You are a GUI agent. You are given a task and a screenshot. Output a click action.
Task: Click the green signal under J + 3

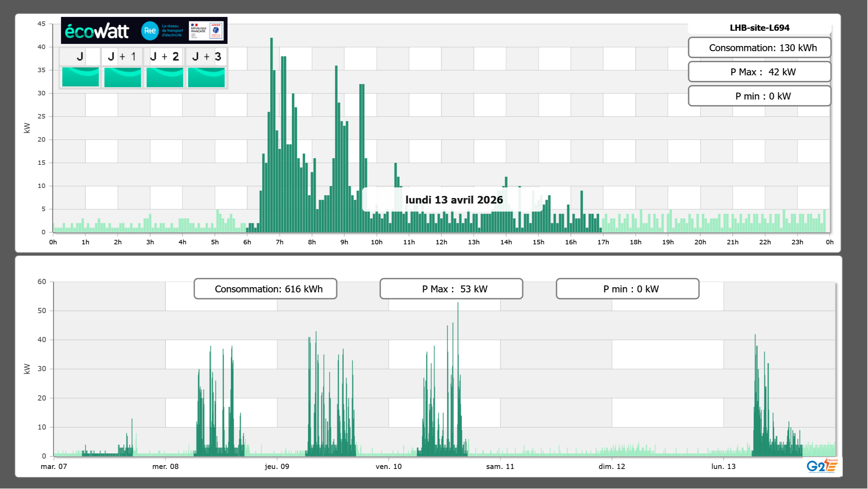(206, 77)
